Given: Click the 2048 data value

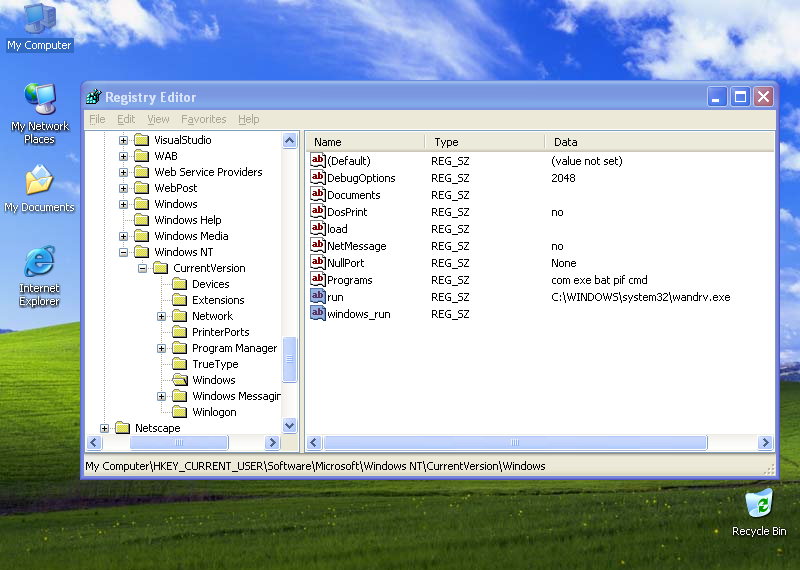Looking at the screenshot, I should pos(563,178).
